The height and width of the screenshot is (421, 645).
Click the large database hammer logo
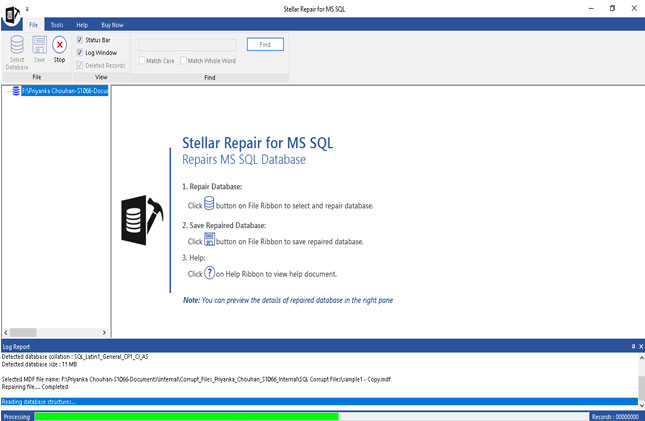pyautogui.click(x=142, y=220)
